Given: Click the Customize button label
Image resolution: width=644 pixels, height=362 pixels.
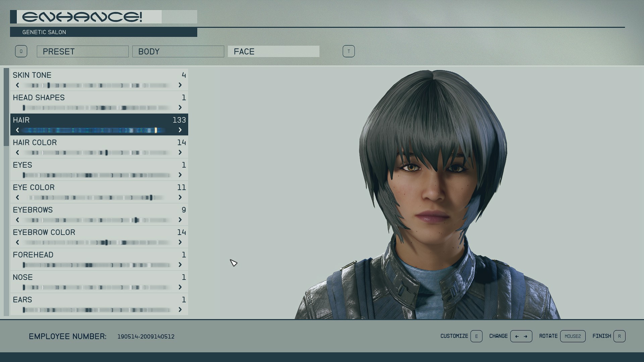Looking at the screenshot, I should click(x=454, y=336).
